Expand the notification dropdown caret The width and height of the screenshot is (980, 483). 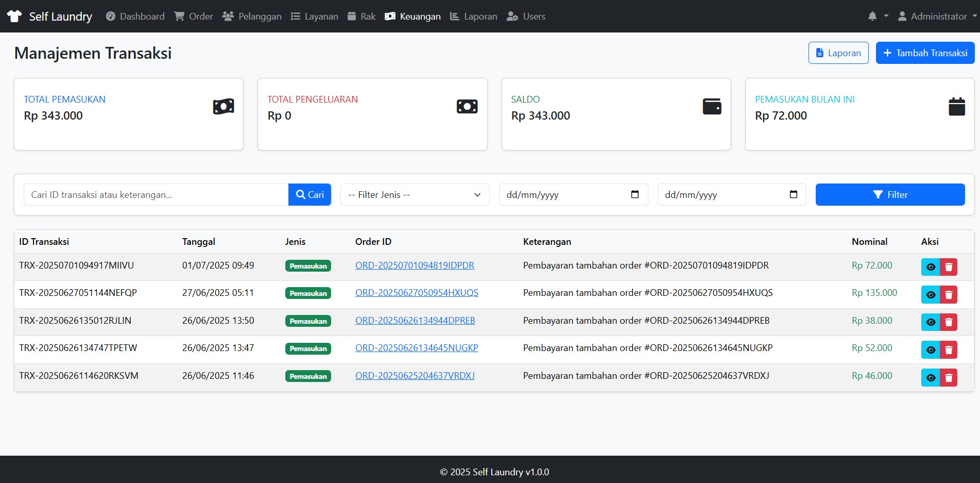886,16
